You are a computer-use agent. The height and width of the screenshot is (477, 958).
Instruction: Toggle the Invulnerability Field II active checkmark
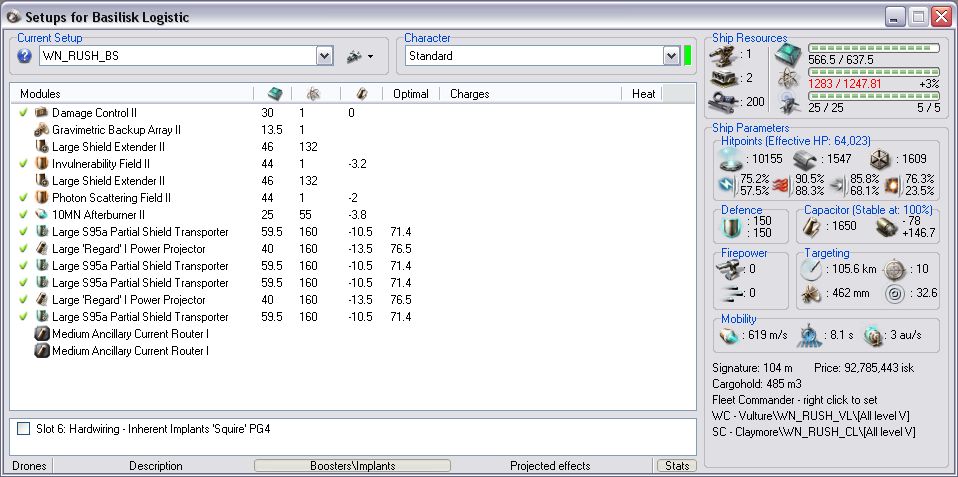(24, 164)
